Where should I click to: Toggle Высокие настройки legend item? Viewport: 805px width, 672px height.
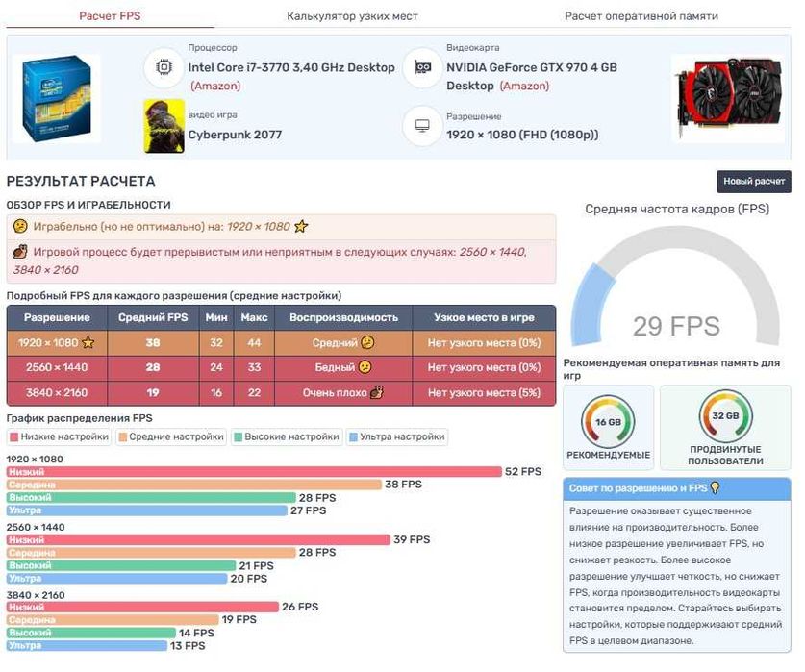coord(287,436)
